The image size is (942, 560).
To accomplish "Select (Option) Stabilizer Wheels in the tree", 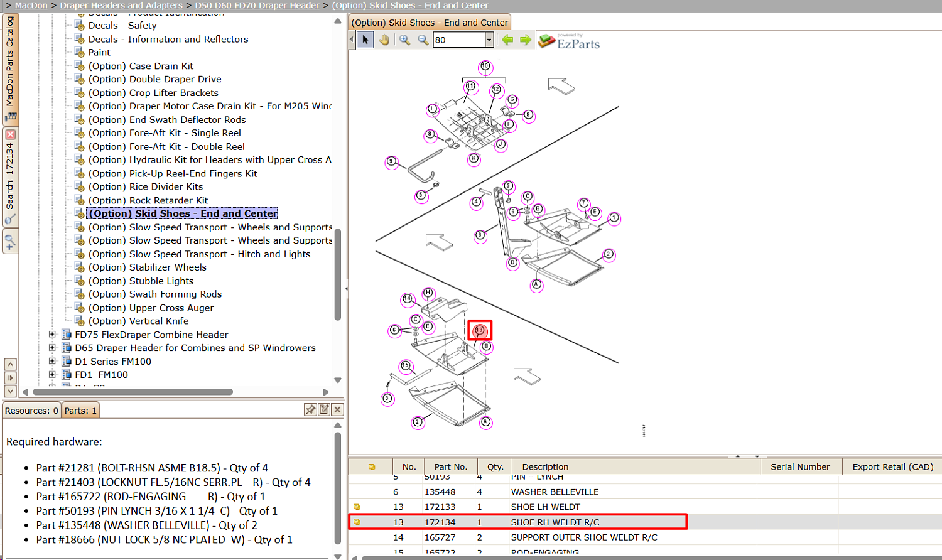I will click(148, 267).
